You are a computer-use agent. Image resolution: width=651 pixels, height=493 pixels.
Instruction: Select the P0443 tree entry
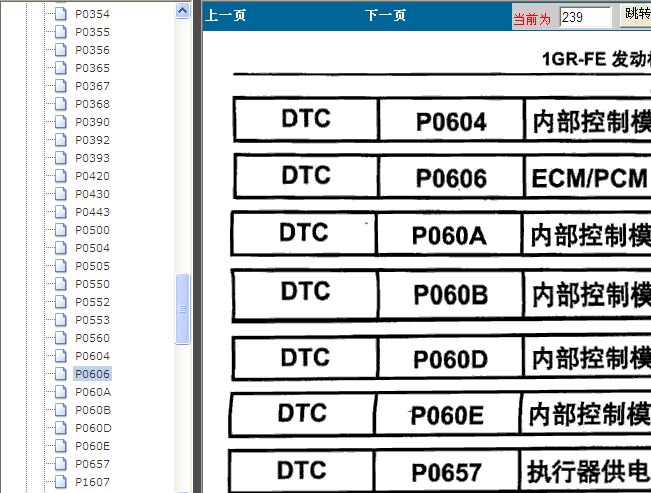[92, 212]
